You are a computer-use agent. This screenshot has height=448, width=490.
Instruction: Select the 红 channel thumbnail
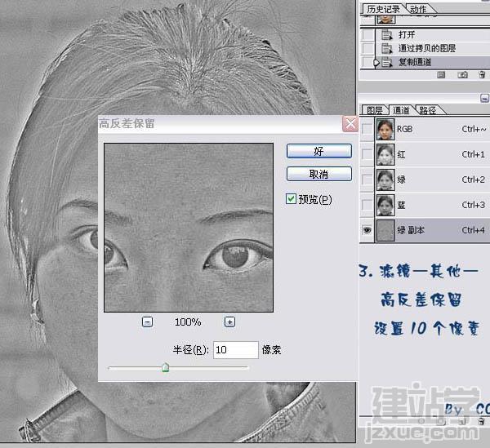click(x=385, y=154)
